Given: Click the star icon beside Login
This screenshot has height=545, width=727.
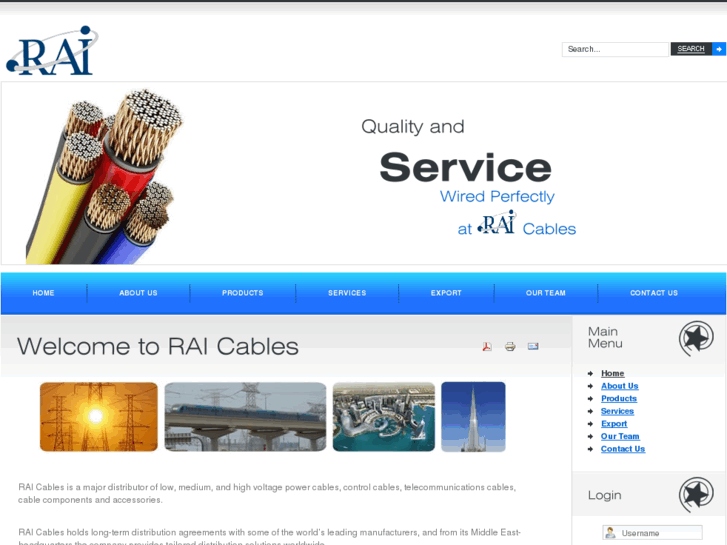Looking at the screenshot, I should (696, 494).
